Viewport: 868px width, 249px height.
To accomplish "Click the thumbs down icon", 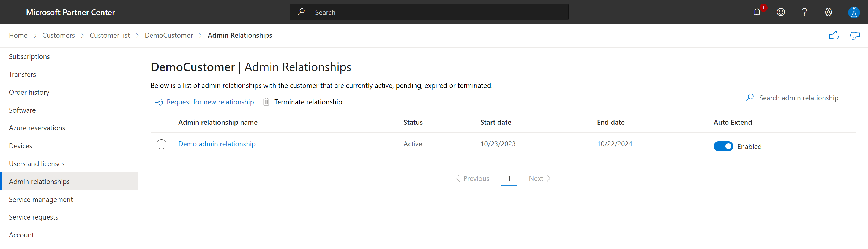I will tap(855, 36).
